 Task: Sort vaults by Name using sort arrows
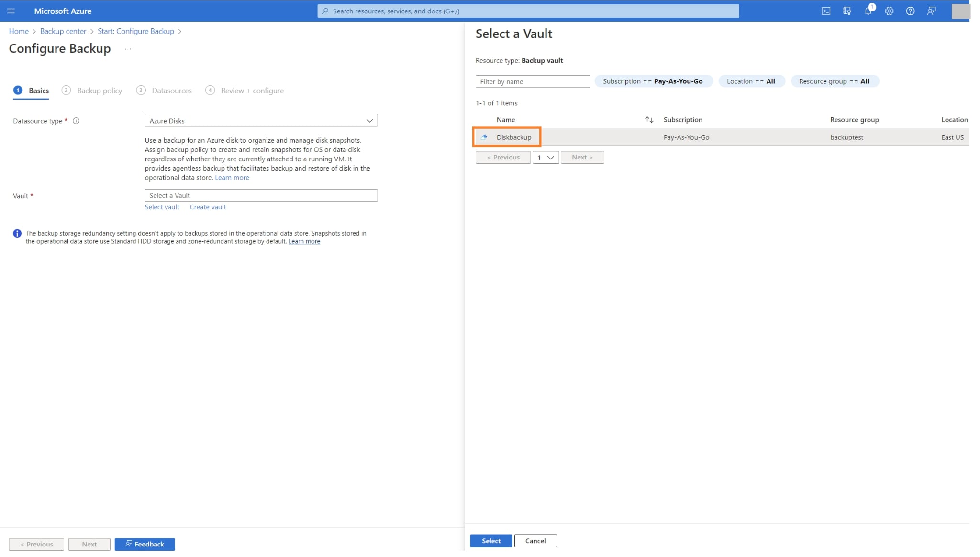pyautogui.click(x=649, y=120)
